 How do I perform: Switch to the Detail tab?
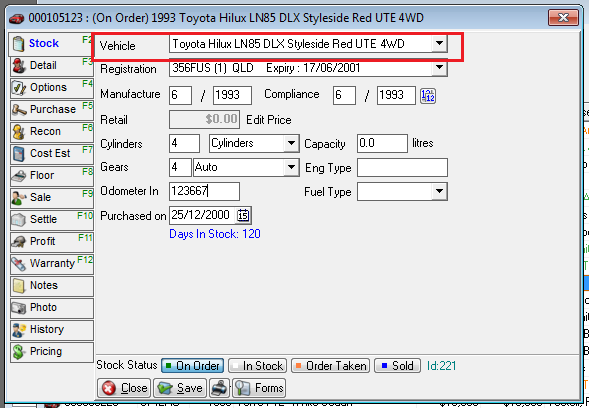tap(51, 66)
